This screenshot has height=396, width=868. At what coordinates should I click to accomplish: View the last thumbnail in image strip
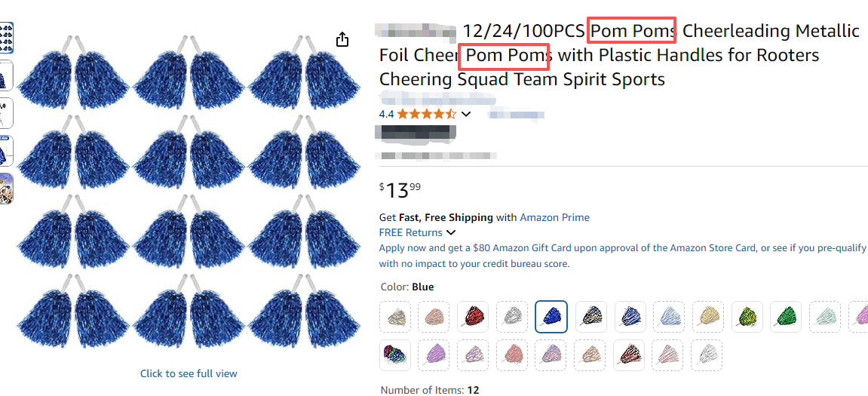pos(6,189)
